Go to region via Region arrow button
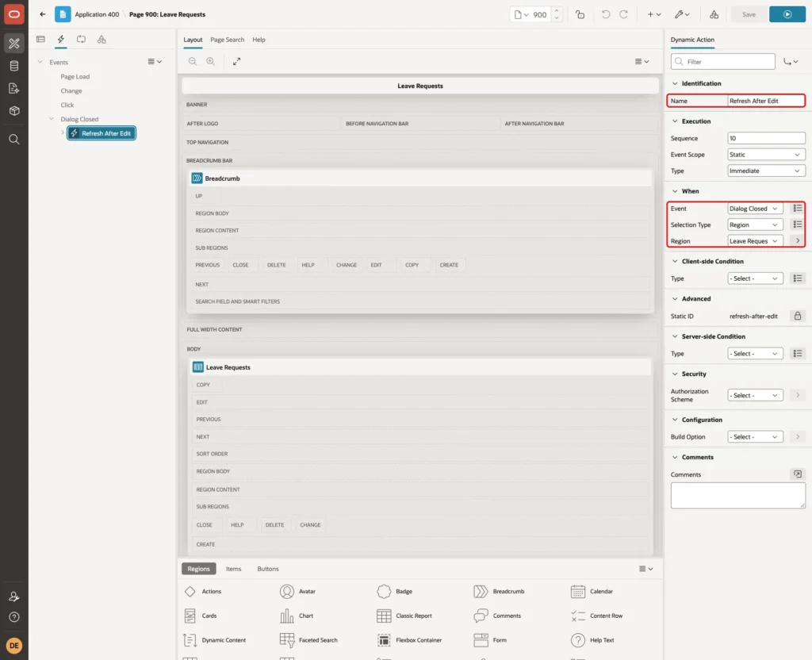Image resolution: width=812 pixels, height=660 pixels. [798, 241]
